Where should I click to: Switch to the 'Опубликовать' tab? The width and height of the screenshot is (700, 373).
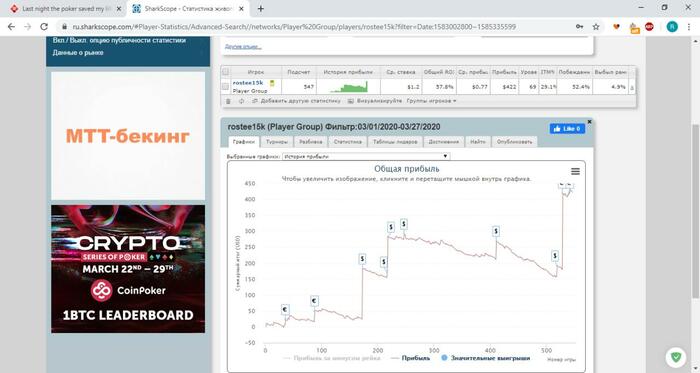515,142
